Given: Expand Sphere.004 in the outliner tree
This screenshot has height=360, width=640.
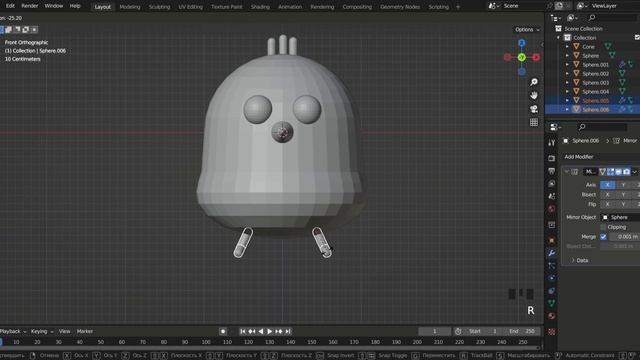Looking at the screenshot, I should [x=567, y=91].
